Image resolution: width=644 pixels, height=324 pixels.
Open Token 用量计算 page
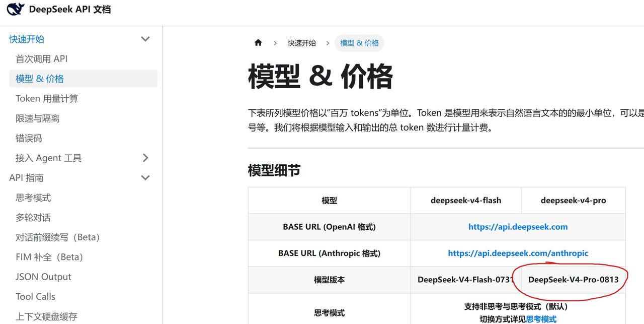47,98
